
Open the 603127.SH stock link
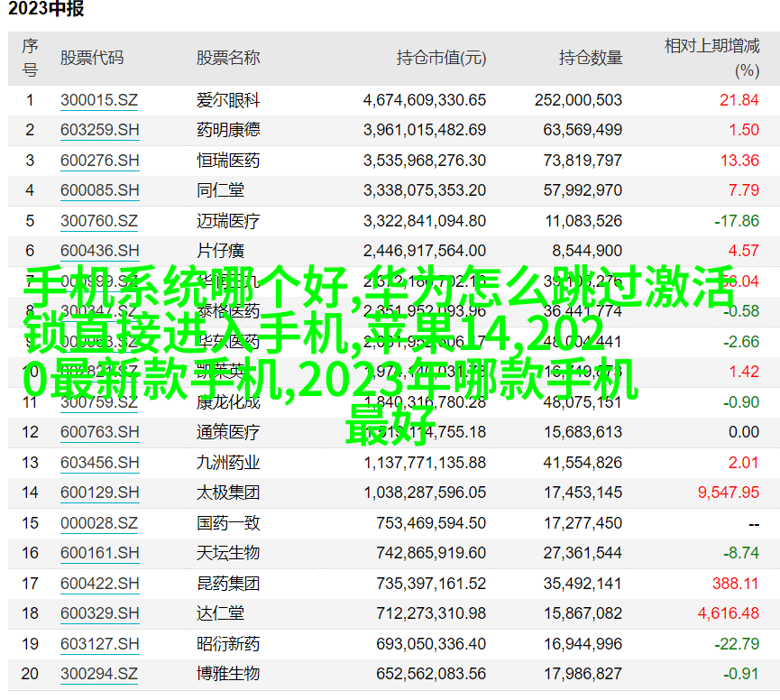pyautogui.click(x=99, y=644)
